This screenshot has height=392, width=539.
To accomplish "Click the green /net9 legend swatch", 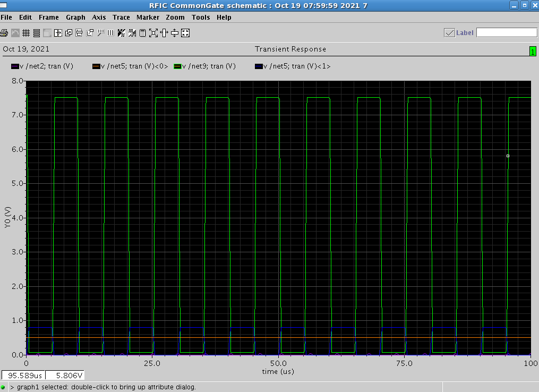I will pyautogui.click(x=177, y=66).
